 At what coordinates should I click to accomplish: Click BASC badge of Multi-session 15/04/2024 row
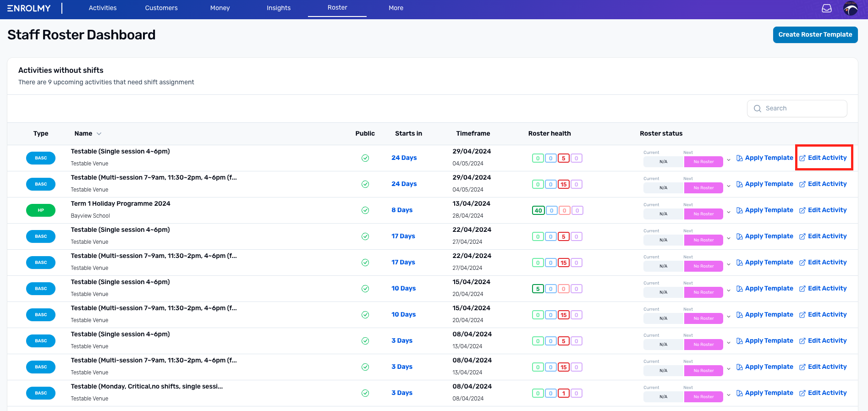[x=41, y=315]
